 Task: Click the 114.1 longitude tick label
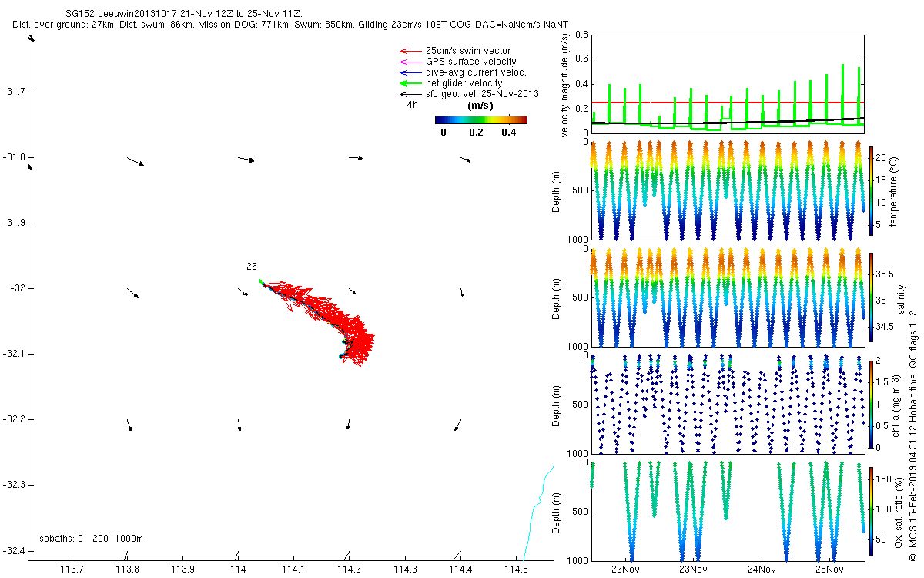293,570
